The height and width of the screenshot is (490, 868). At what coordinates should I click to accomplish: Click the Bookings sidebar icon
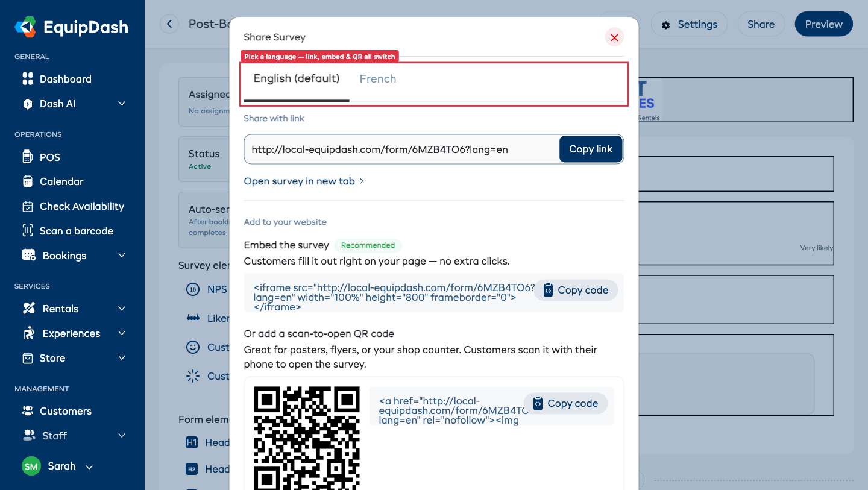pos(28,256)
